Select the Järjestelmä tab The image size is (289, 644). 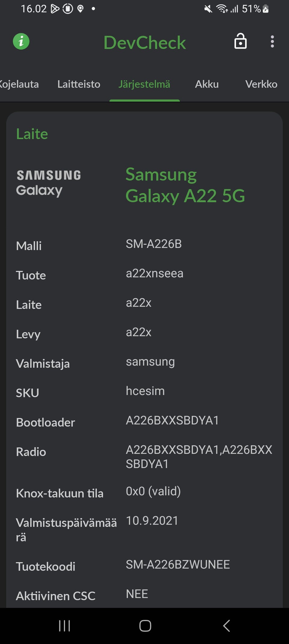(144, 84)
